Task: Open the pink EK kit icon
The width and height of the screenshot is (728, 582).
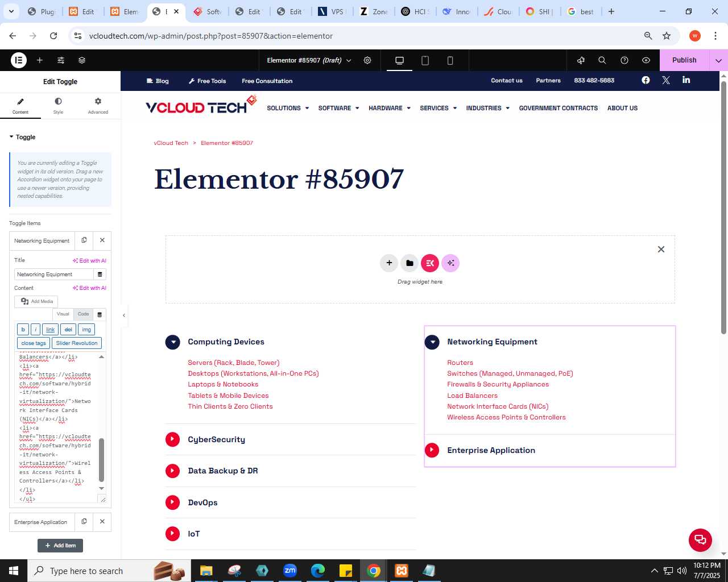Action: pos(430,263)
